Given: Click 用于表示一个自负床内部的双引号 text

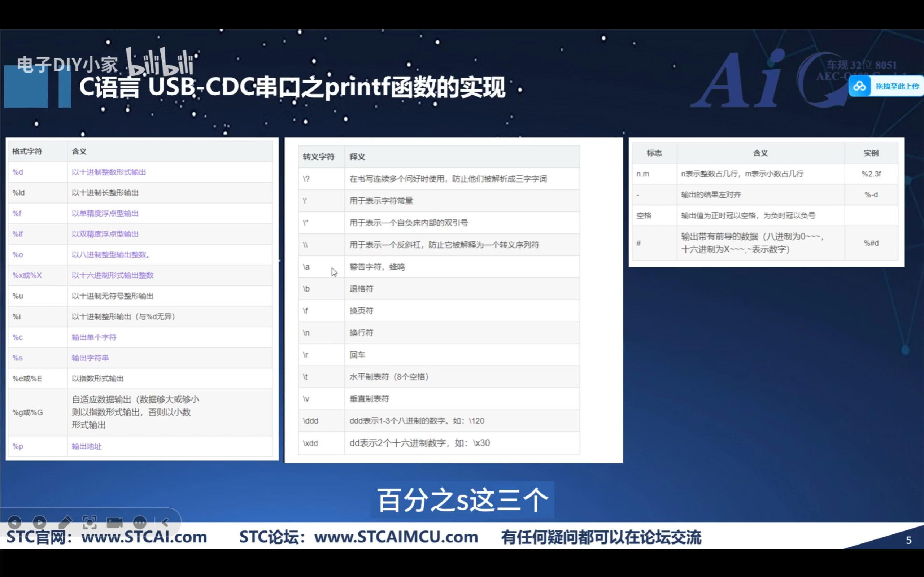Looking at the screenshot, I should 408,223.
